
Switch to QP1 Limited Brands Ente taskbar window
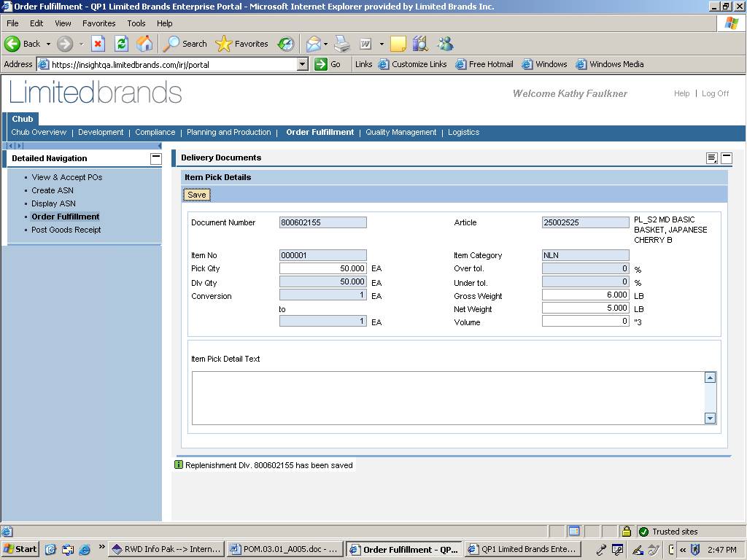(522, 549)
